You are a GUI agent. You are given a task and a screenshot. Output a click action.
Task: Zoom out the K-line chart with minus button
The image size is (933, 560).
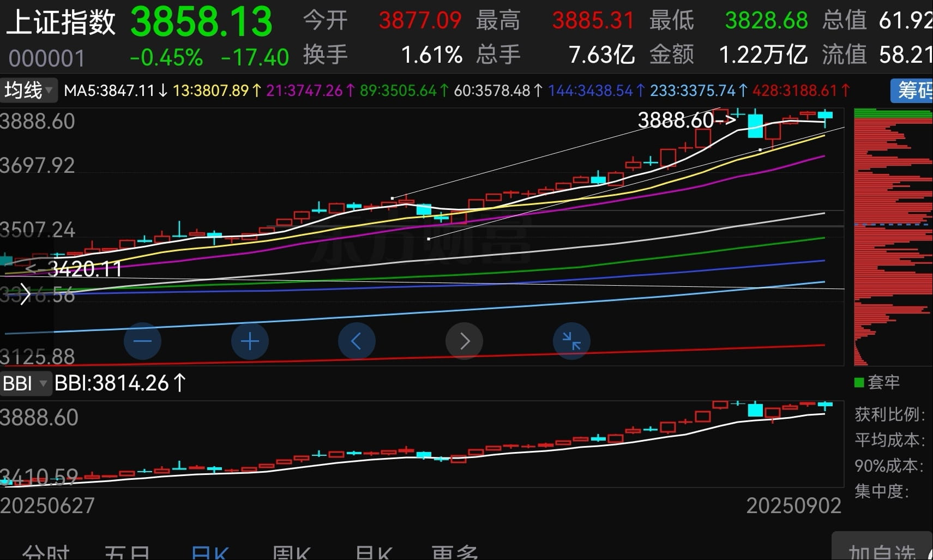[x=142, y=341]
